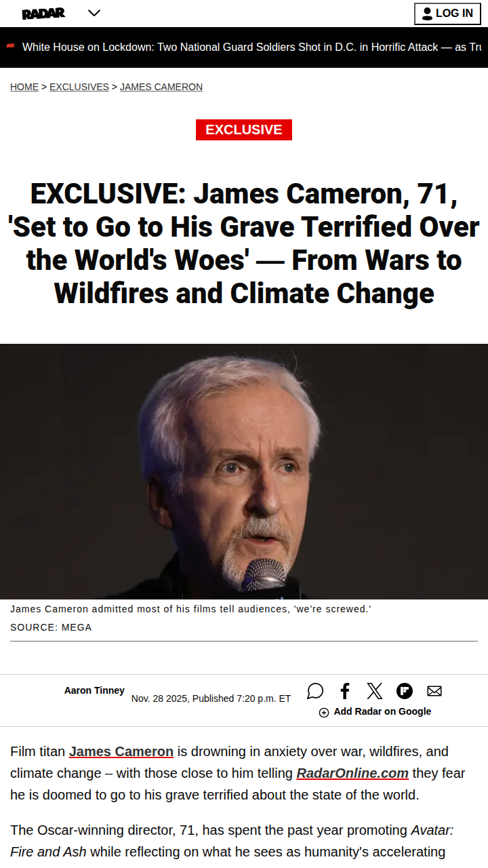488x868 pixels.
Task: Open the RadarOnline.com link in article
Action: tap(352, 773)
